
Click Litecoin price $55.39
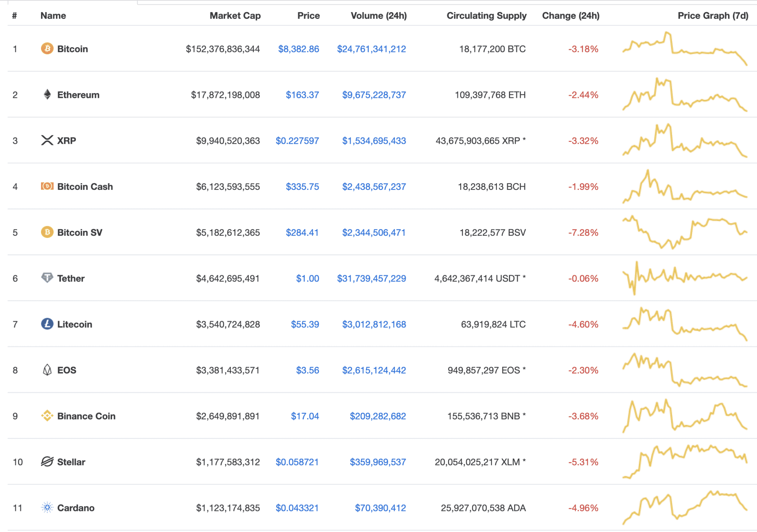tap(305, 324)
